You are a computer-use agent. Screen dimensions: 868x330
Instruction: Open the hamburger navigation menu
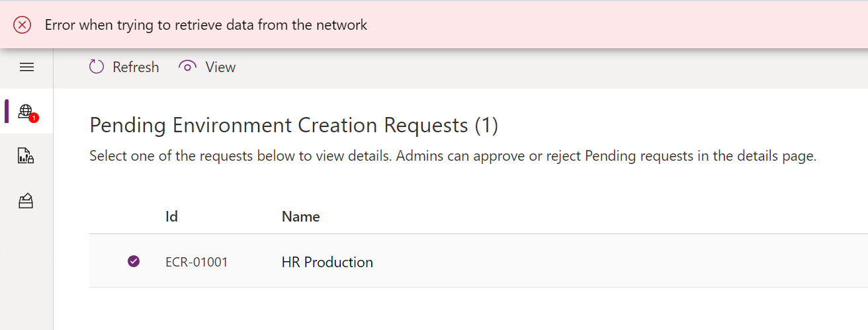click(26, 67)
